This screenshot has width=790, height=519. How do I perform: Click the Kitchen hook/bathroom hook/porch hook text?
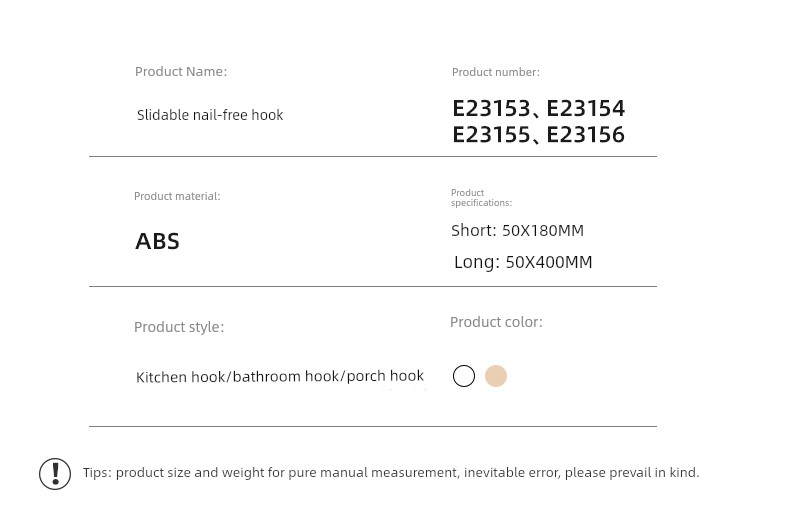[280, 376]
